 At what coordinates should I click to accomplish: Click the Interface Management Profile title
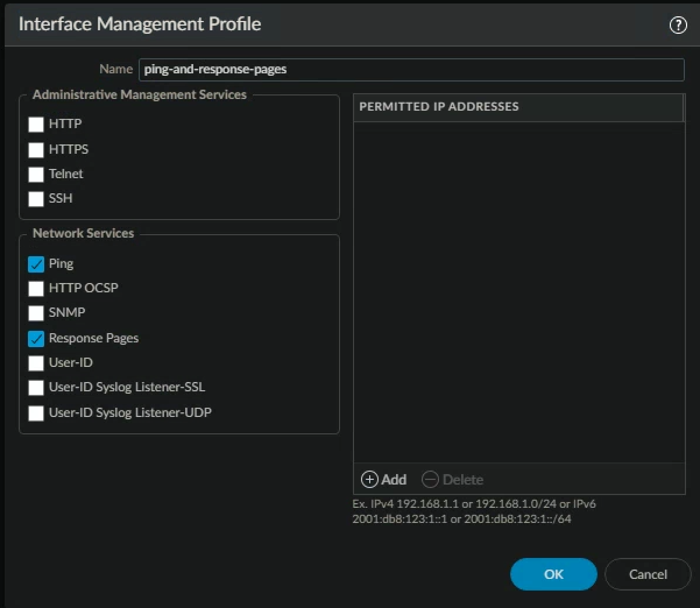point(140,24)
